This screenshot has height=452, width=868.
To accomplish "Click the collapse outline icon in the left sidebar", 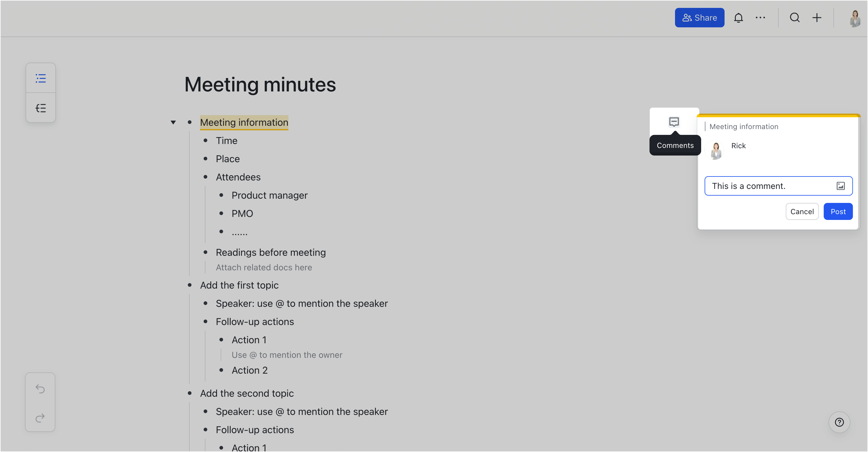I will [41, 108].
